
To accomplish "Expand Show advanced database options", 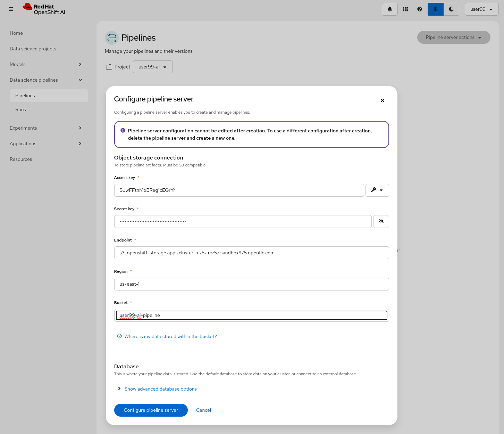I will point(157,389).
